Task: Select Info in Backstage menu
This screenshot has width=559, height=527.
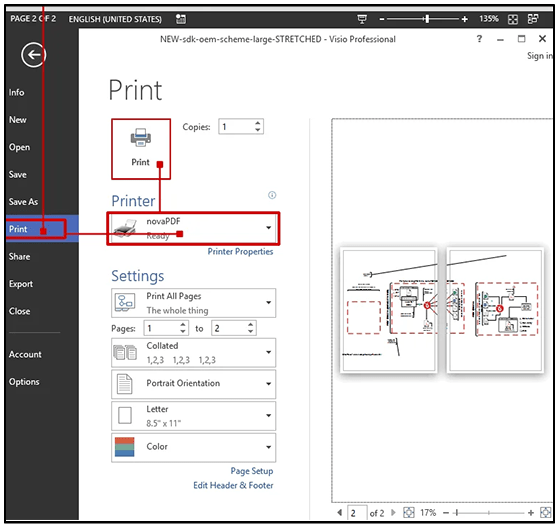Action: [x=16, y=92]
